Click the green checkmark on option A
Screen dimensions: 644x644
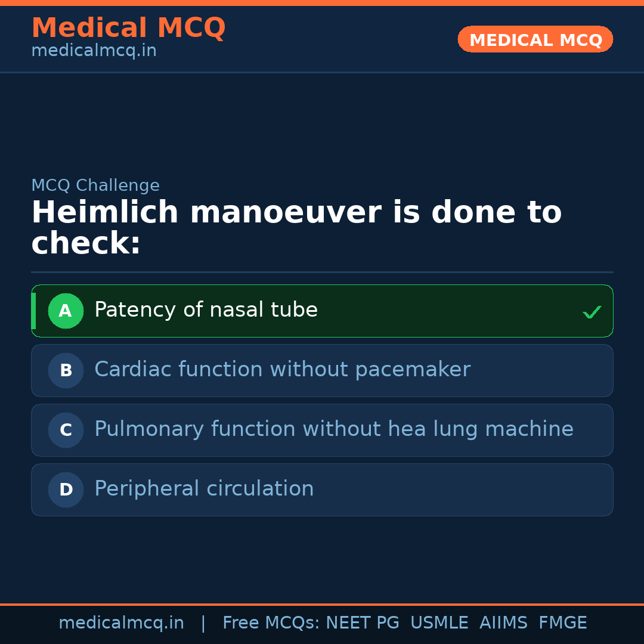[592, 312]
